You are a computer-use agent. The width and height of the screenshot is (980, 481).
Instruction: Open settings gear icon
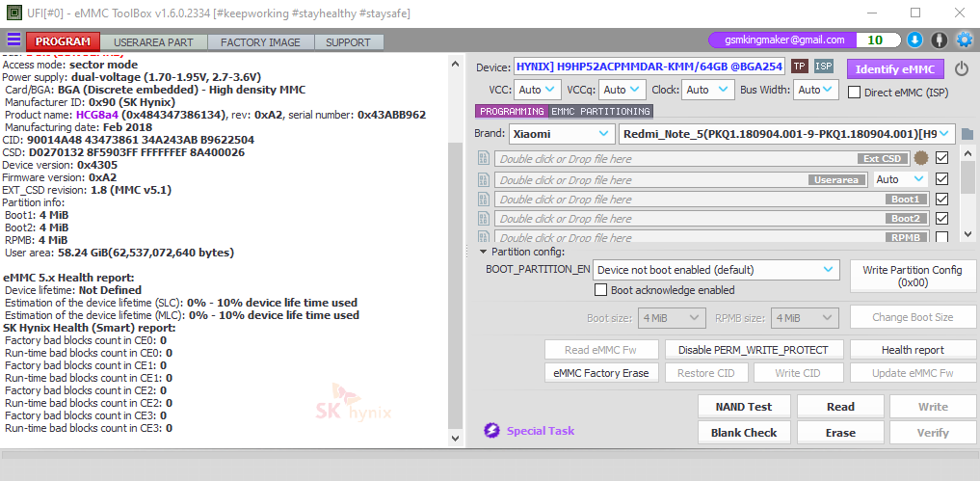pos(965,40)
